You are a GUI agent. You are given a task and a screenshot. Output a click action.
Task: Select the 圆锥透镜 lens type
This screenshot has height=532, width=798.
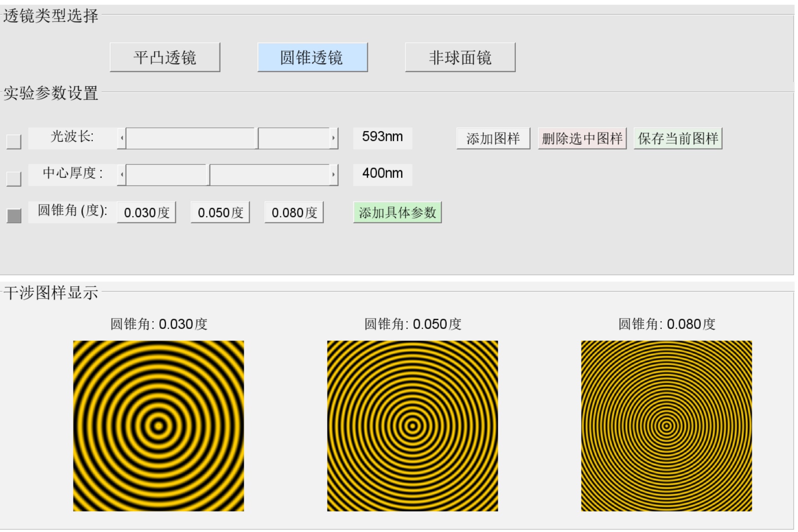click(312, 57)
